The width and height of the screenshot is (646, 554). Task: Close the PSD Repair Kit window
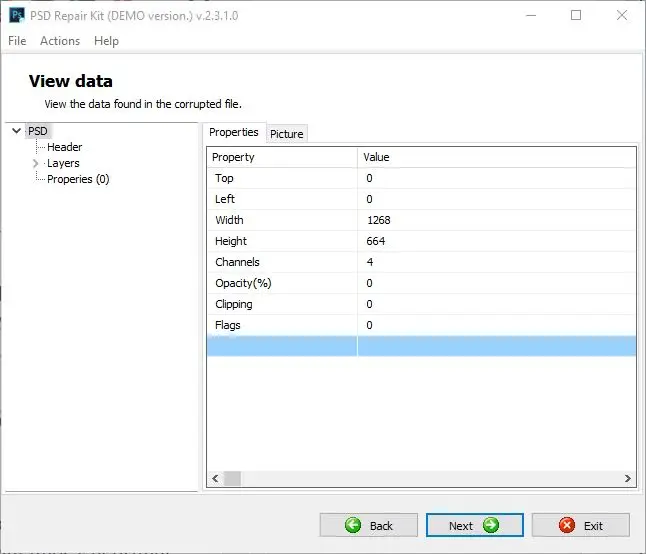(x=622, y=16)
